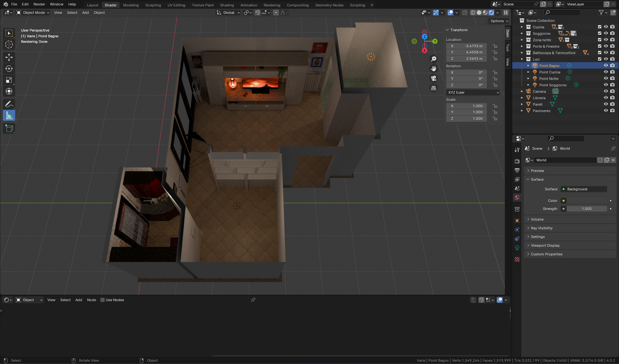The width and height of the screenshot is (619, 364).
Task: Switch to material preview shading
Action: [x=485, y=13]
